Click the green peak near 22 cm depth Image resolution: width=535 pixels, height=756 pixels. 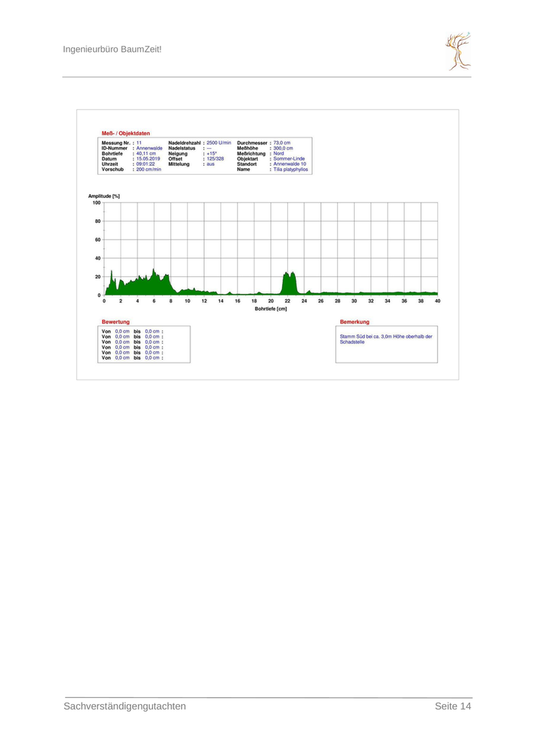click(288, 283)
